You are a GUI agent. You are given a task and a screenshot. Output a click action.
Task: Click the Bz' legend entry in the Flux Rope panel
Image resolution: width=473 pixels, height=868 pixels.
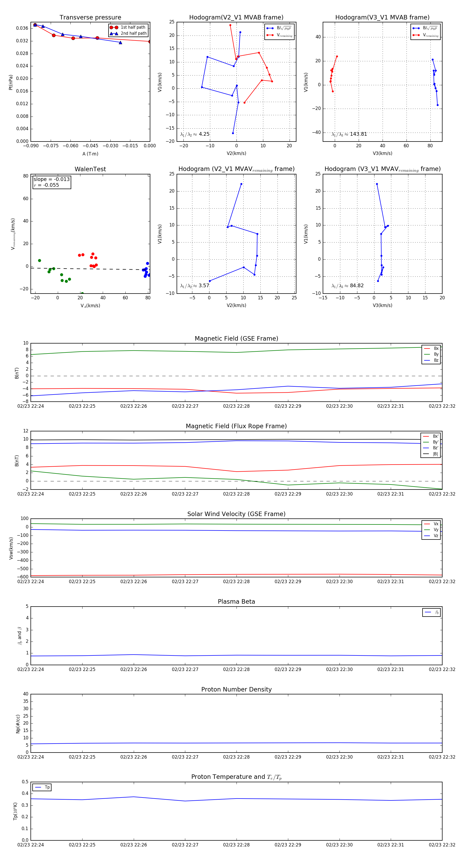coord(431,448)
